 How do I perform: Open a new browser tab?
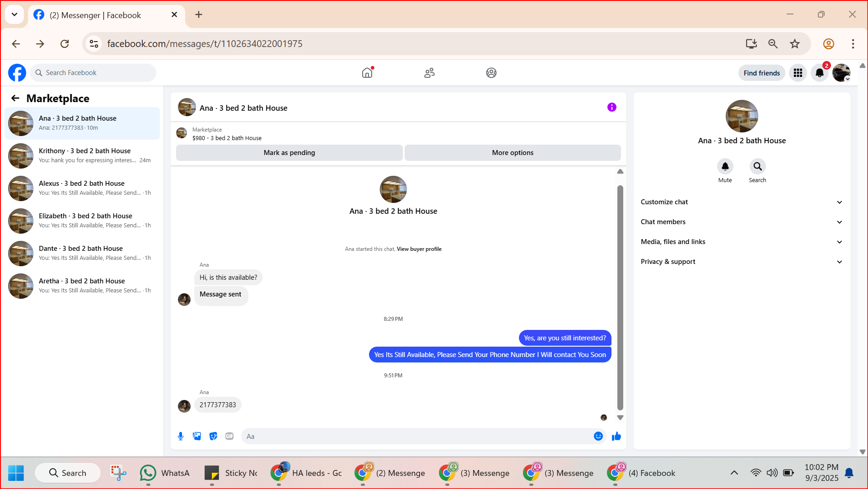199,14
